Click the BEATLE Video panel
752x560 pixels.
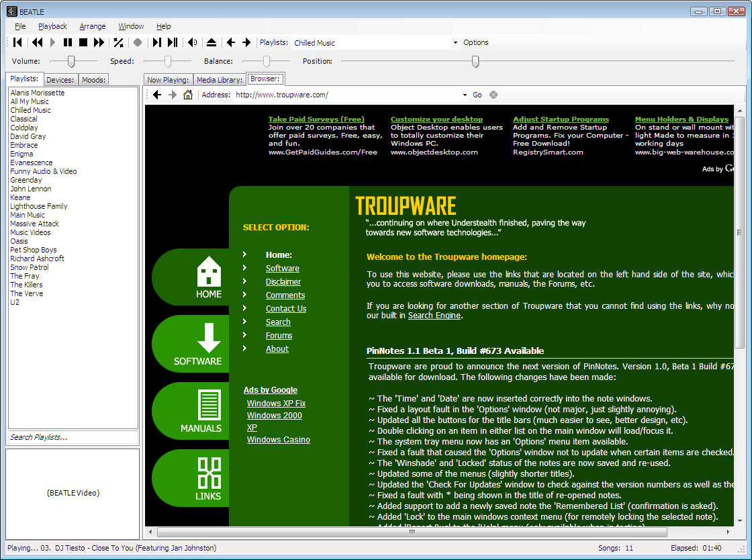click(73, 494)
